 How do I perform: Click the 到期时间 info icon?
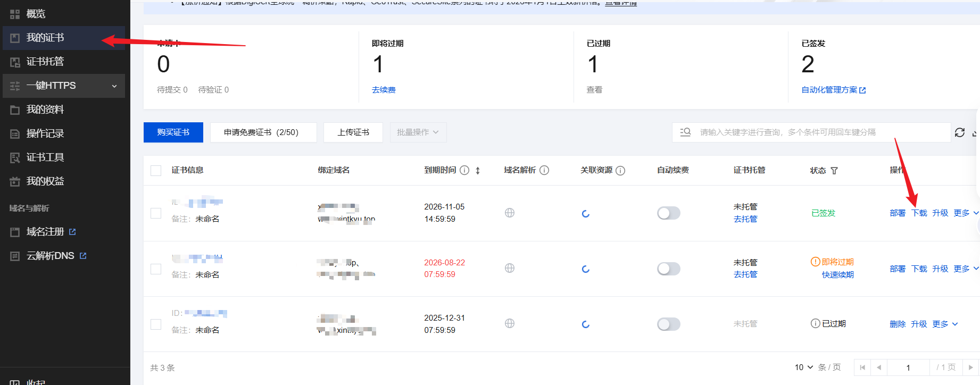pos(464,170)
